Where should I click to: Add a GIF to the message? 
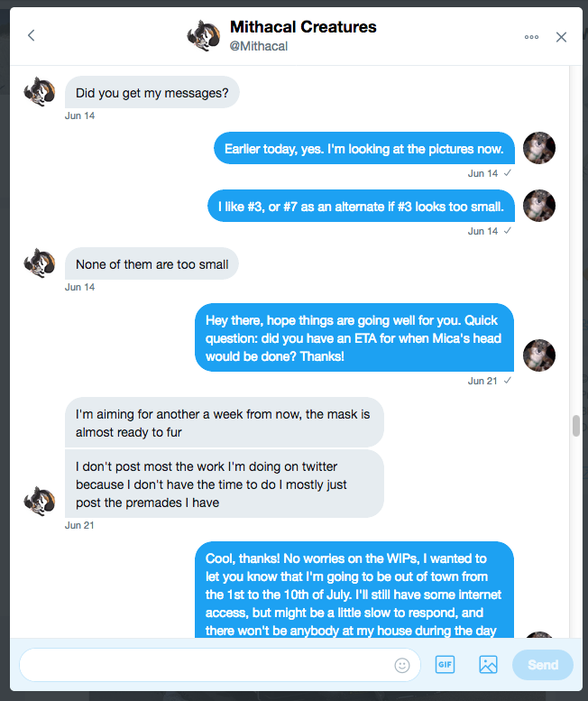point(445,665)
